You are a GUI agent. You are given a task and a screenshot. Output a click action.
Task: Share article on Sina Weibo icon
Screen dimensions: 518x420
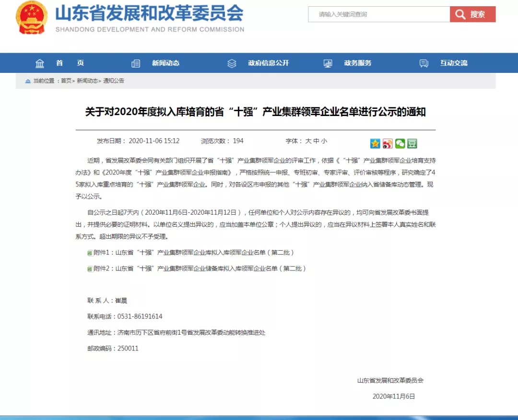(x=388, y=143)
